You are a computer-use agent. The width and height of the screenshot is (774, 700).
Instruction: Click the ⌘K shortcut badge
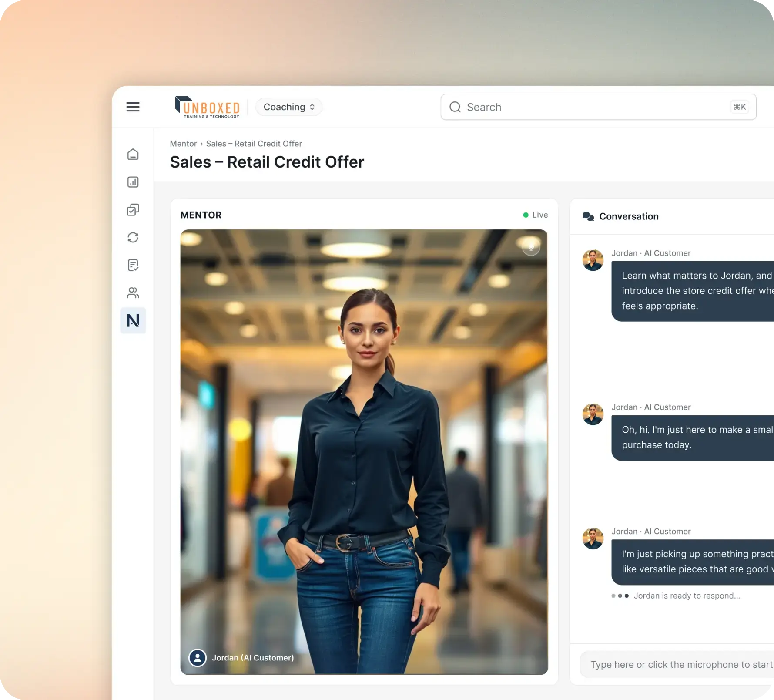coord(740,107)
